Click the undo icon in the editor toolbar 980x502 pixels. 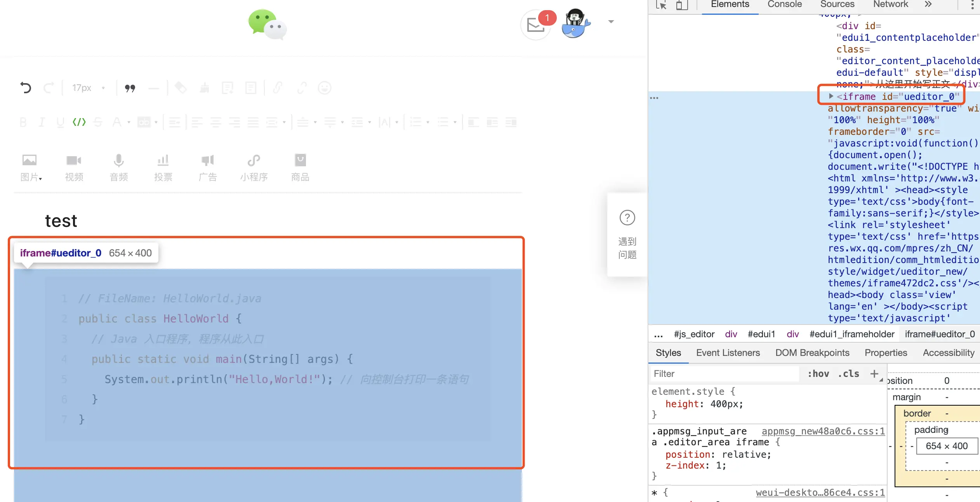click(x=26, y=88)
